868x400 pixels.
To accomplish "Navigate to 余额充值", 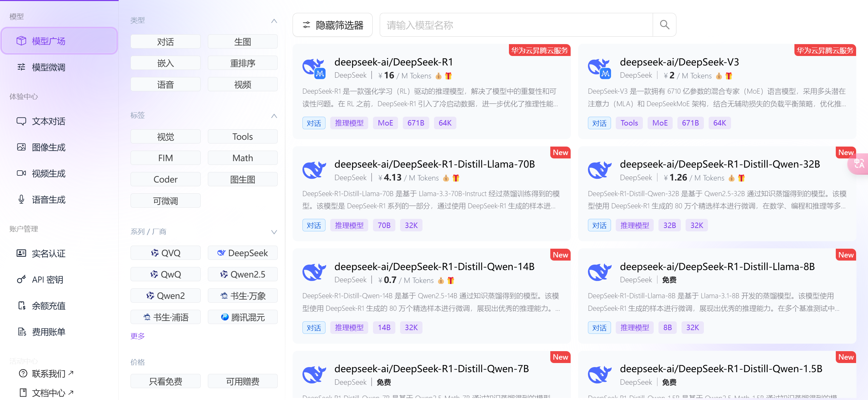I will [59, 306].
